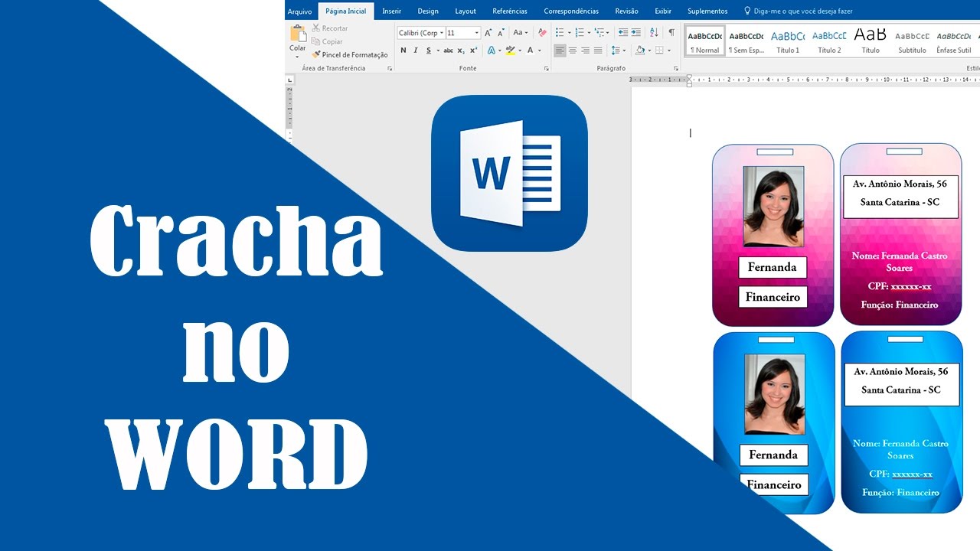Click the ruler tab selector L icon
The width and height of the screenshot is (980, 551).
(x=289, y=80)
